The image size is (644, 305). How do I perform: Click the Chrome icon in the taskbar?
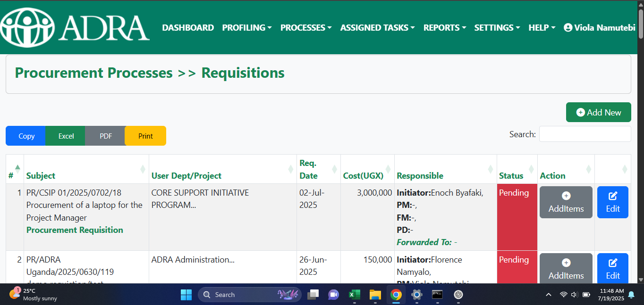[396, 295]
